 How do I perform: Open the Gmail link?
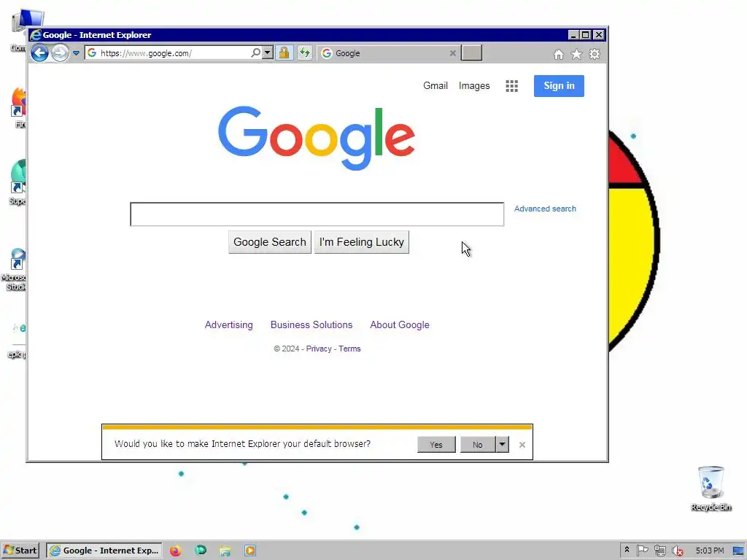click(436, 86)
